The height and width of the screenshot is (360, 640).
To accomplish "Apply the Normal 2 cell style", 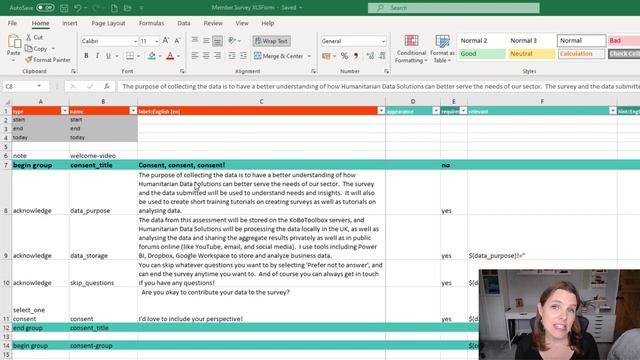I will click(x=482, y=40).
